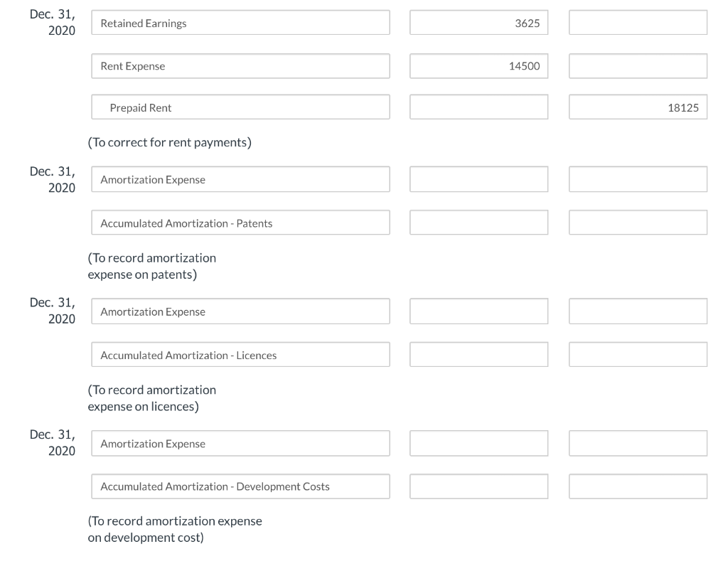Click the Accumulated Amortization - Patents field

pos(240,222)
